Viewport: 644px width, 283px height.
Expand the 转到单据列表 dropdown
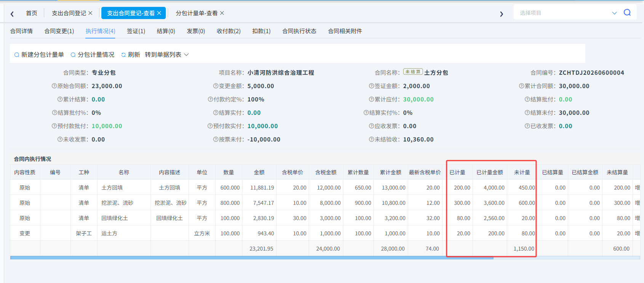coord(167,55)
